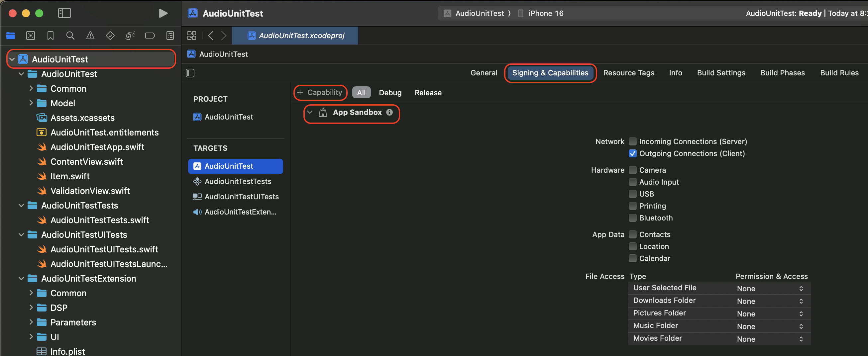Run the project with the play button
This screenshot has width=868, height=356.
pos(163,13)
